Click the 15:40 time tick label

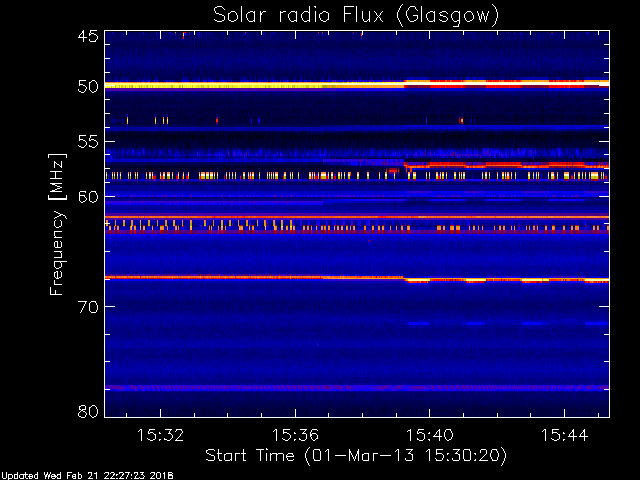429,435
